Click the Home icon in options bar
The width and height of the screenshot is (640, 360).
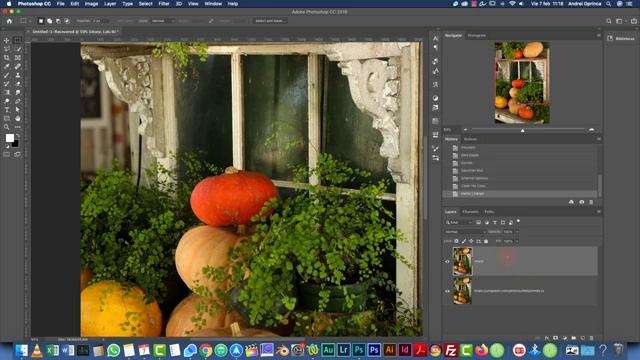(x=9, y=21)
